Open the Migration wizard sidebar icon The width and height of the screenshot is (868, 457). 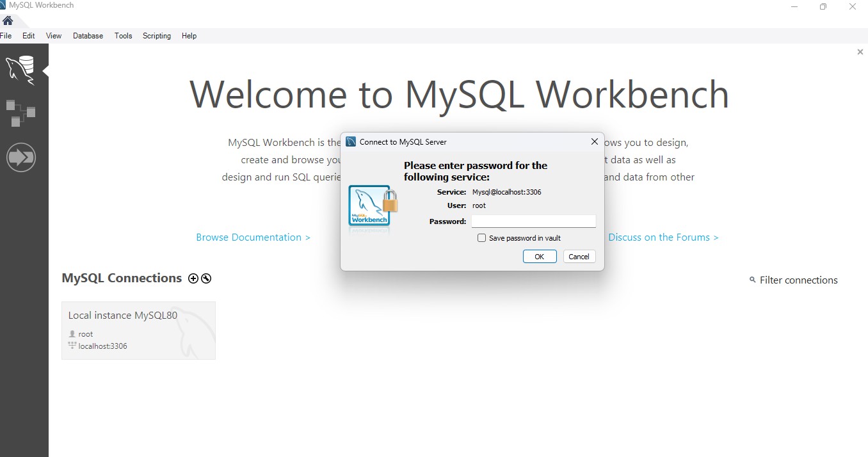20,157
